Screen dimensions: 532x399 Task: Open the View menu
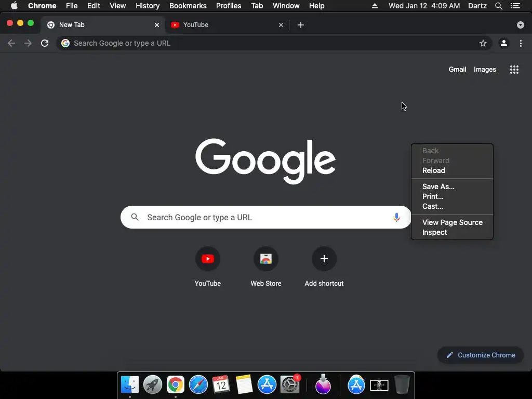(117, 6)
